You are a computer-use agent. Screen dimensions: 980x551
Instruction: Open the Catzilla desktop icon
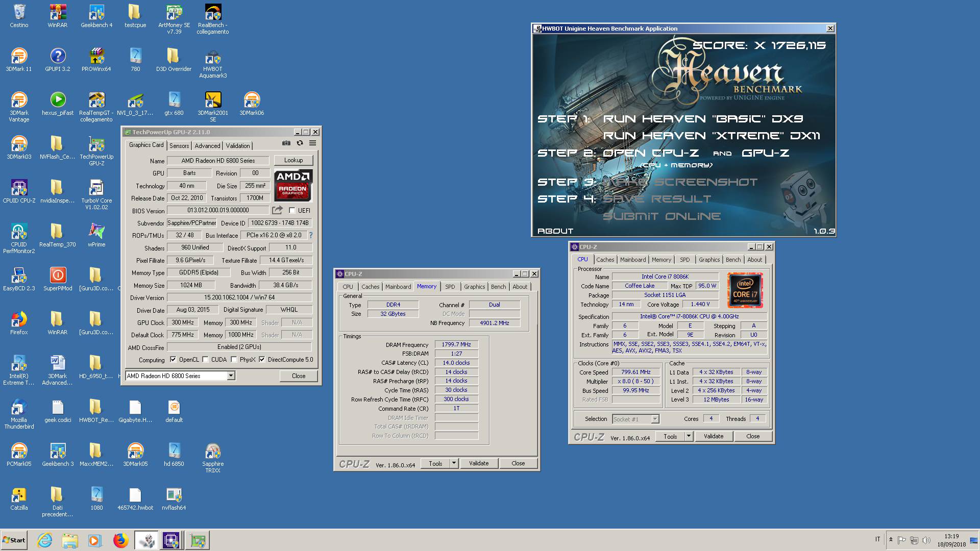(x=19, y=498)
